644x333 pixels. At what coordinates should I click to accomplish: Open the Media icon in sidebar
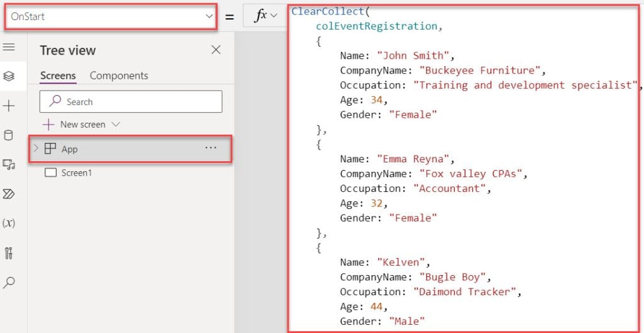tap(9, 164)
